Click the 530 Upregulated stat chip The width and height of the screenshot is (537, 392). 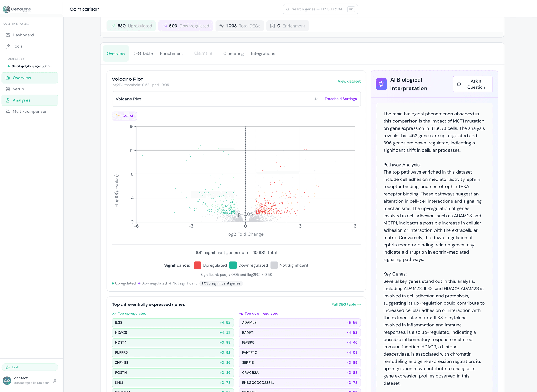tap(131, 26)
